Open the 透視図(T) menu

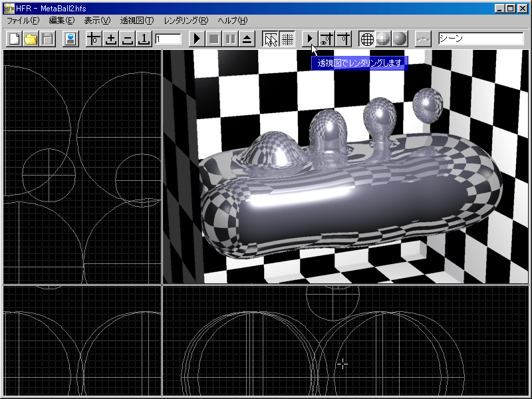[137, 21]
